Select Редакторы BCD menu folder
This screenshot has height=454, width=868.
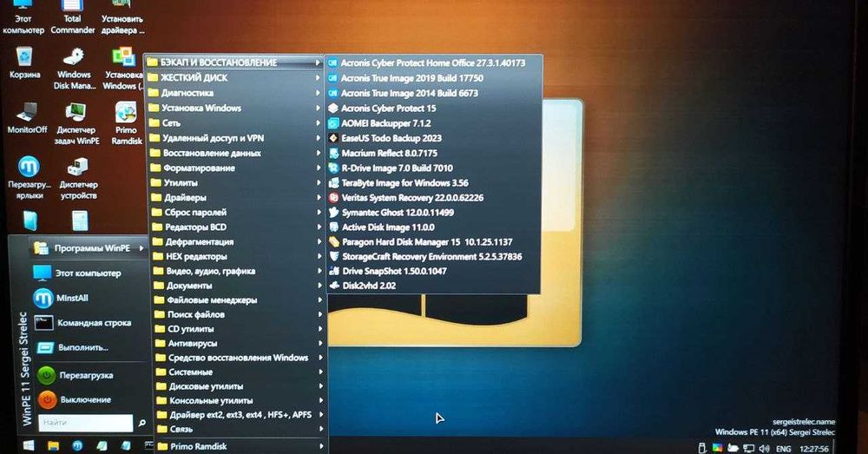pyautogui.click(x=237, y=227)
